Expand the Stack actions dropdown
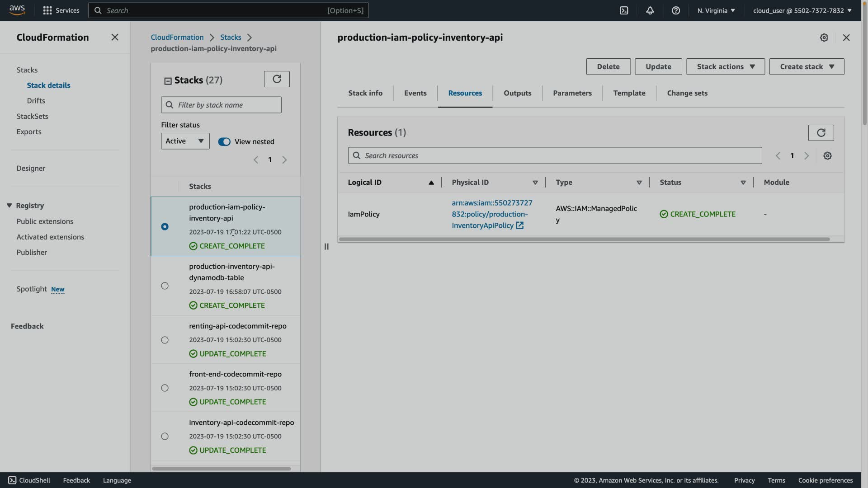The image size is (868, 488). (x=725, y=66)
